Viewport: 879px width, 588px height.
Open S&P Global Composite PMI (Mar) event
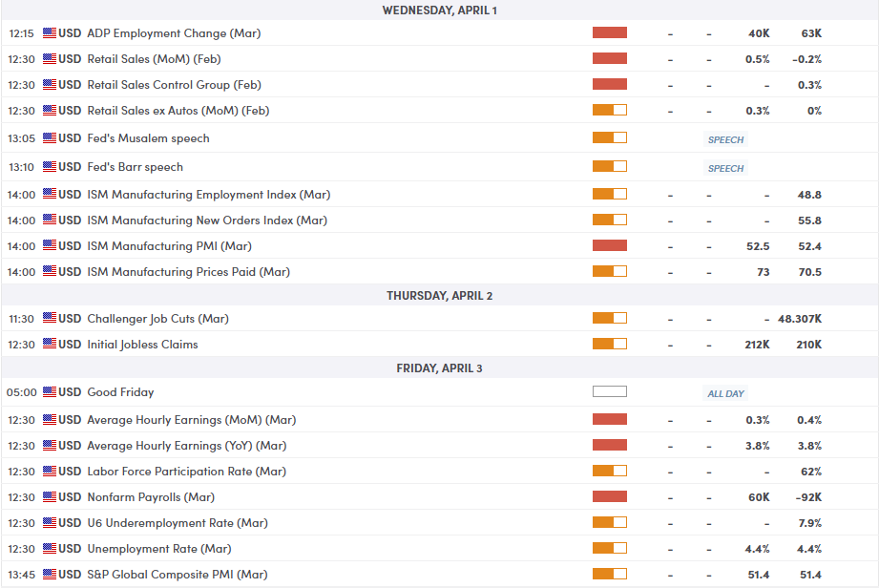(x=178, y=575)
